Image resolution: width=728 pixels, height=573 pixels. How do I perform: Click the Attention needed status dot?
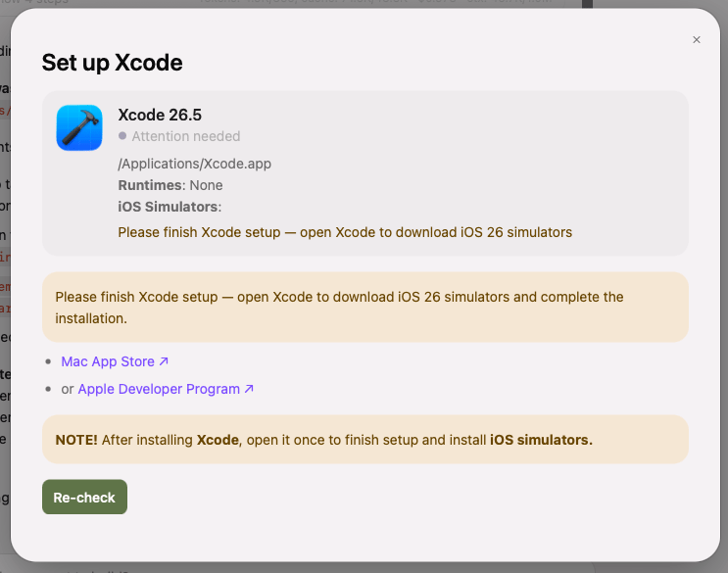[x=122, y=136]
